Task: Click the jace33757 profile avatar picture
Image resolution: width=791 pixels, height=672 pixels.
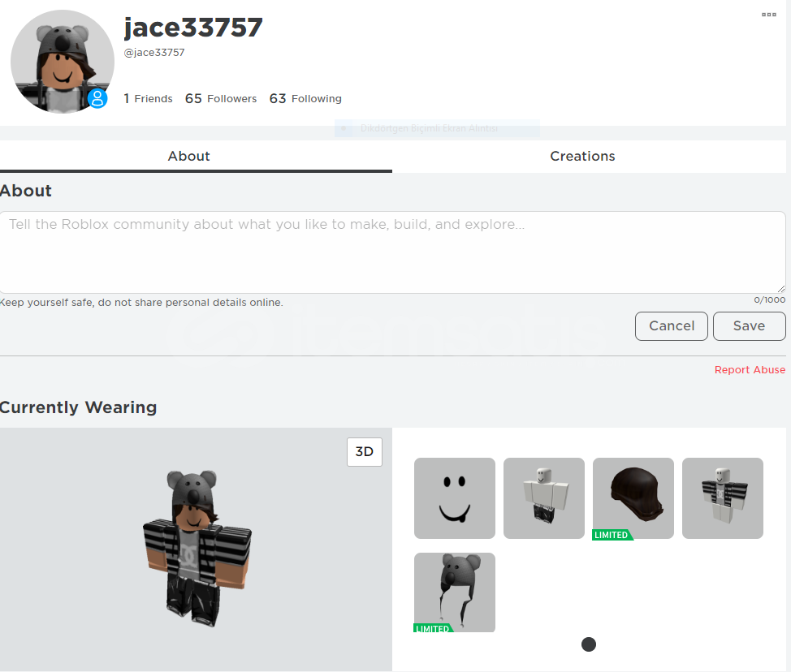Action: pos(63,62)
